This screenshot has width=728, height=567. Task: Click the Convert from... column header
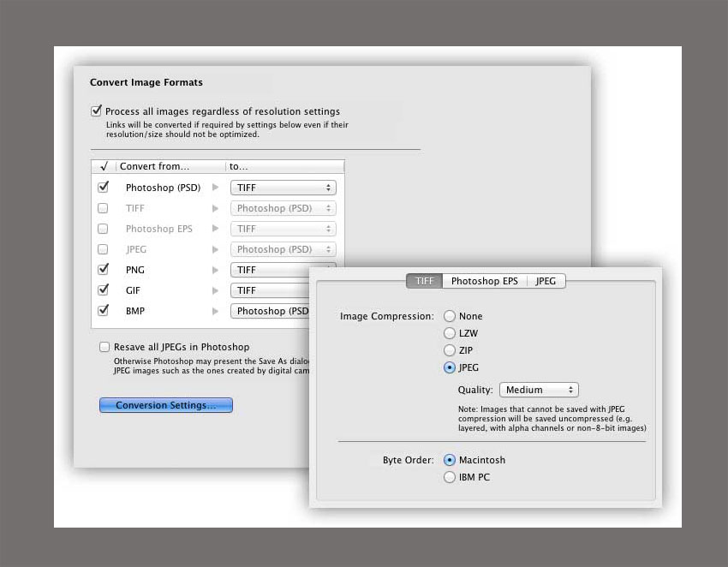(170, 166)
